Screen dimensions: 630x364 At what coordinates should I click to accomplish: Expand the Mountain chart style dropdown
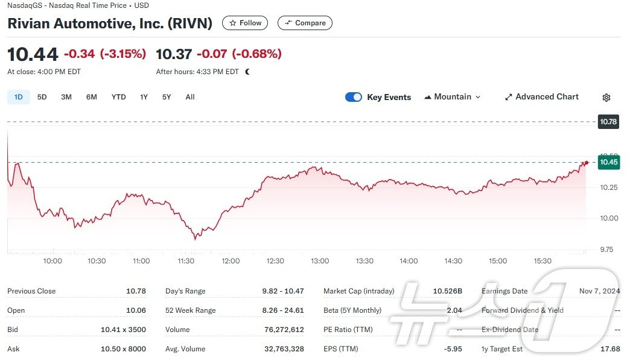[478, 97]
